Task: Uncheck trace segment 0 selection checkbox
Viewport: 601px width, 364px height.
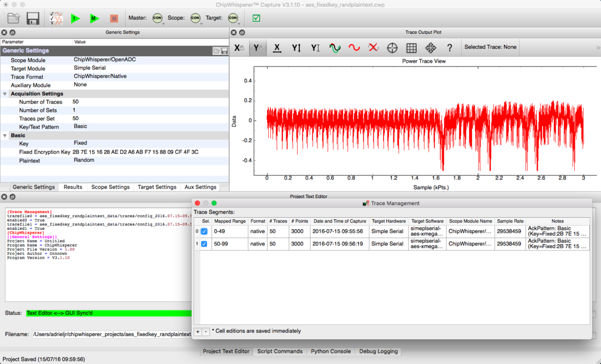Action: (x=204, y=231)
